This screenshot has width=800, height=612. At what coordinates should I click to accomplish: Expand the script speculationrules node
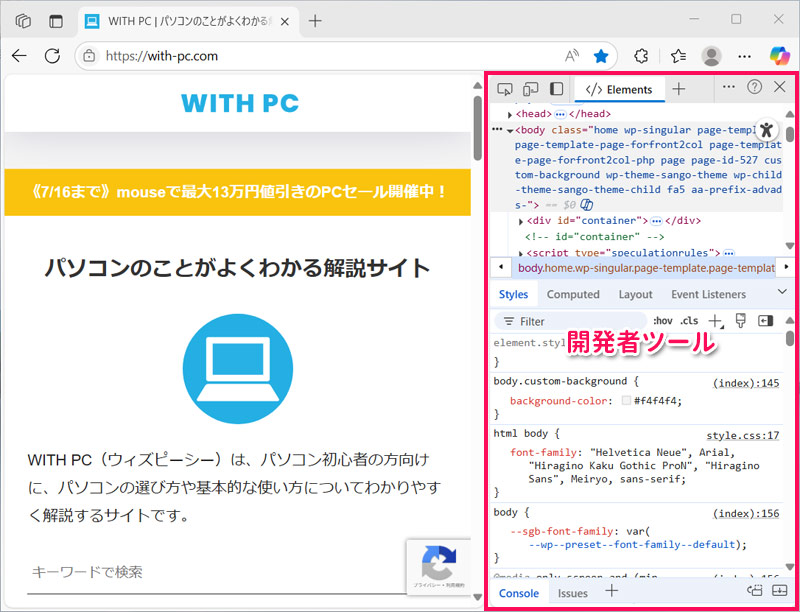click(521, 253)
